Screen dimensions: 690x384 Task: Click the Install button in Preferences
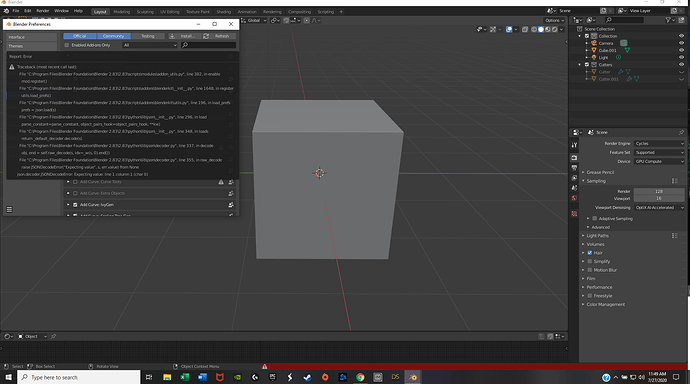pos(184,36)
